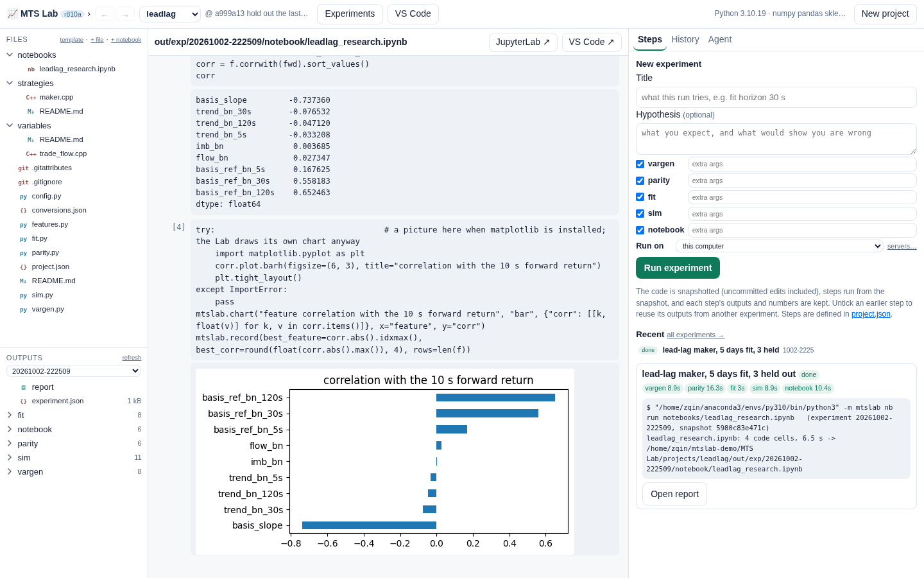Switch to the History tab
This screenshot has height=578, width=924.
click(685, 39)
